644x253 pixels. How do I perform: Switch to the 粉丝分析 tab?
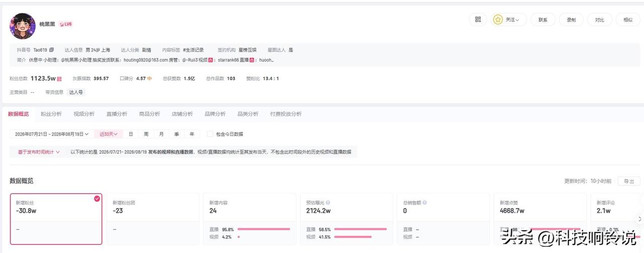click(x=51, y=114)
